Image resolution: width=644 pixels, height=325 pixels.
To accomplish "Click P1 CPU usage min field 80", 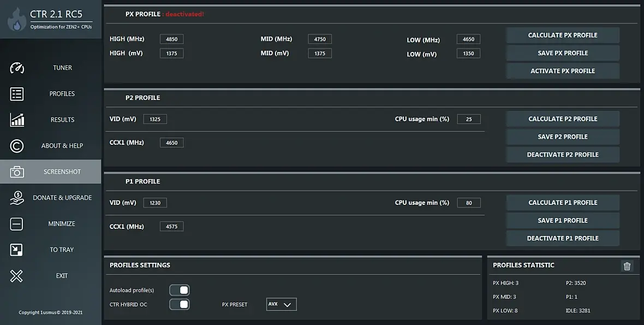I will point(469,203).
